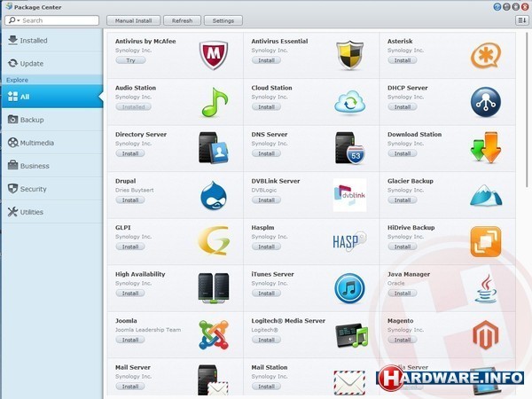Install Directory Server
This screenshot has height=399, width=532.
[x=130, y=153]
